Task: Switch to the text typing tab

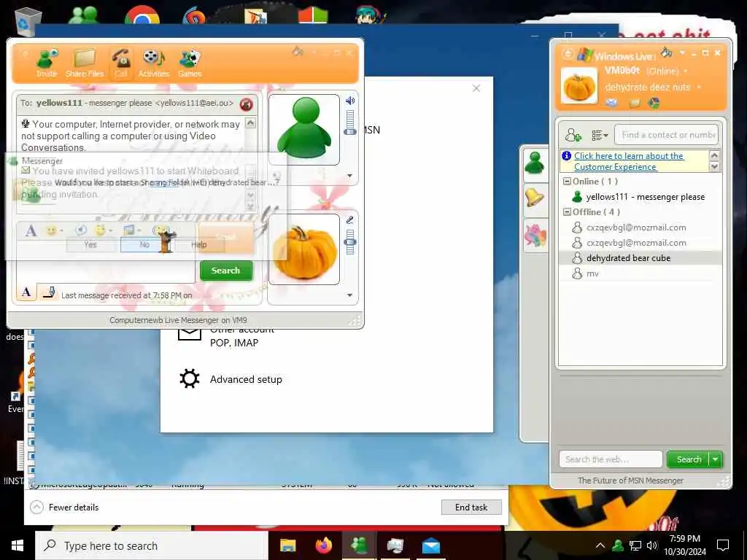Action: (x=27, y=292)
